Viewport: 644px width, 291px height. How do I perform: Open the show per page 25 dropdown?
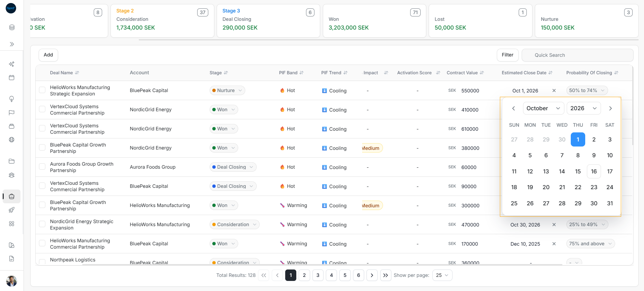pos(442,275)
